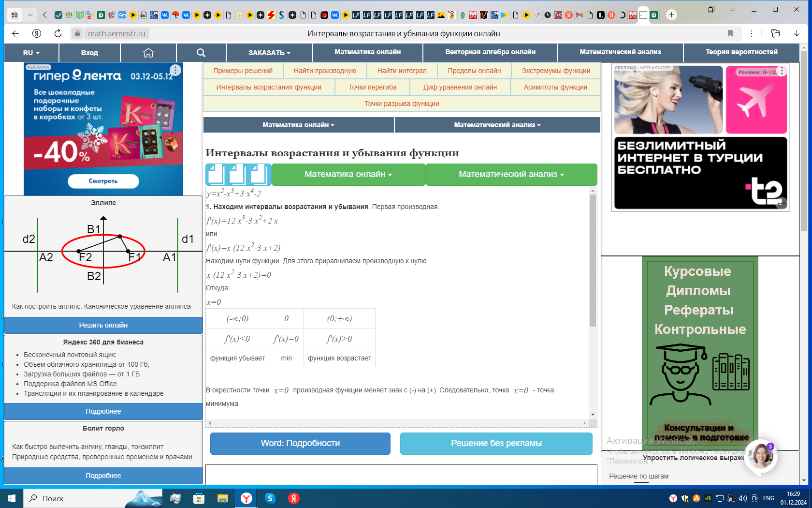Click the Курсовые Дипломы Рефераты banner
Viewport: 812px width, 508px height.
click(x=700, y=353)
